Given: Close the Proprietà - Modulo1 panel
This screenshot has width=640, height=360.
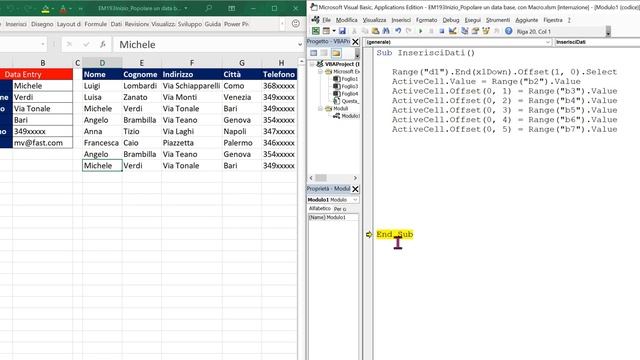Looking at the screenshot, I should pyautogui.click(x=355, y=189).
